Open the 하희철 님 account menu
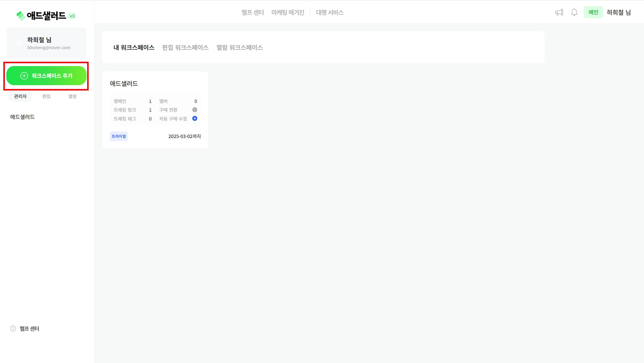 pyautogui.click(x=619, y=12)
